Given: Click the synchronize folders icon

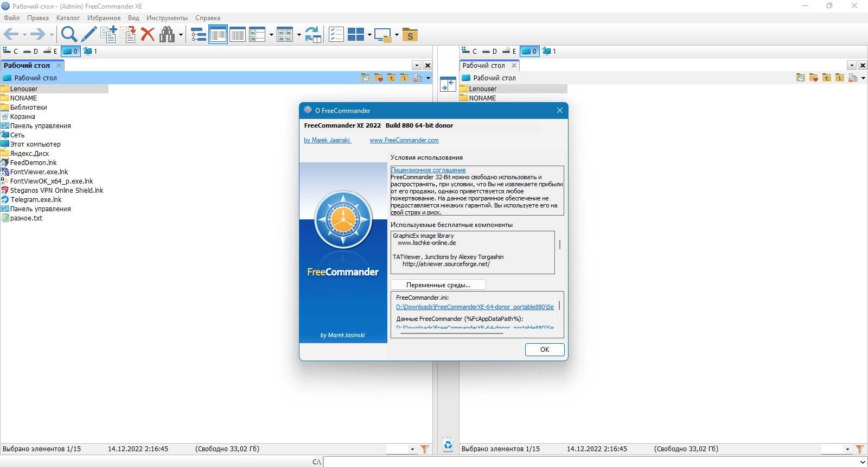Looking at the screenshot, I should [313, 35].
